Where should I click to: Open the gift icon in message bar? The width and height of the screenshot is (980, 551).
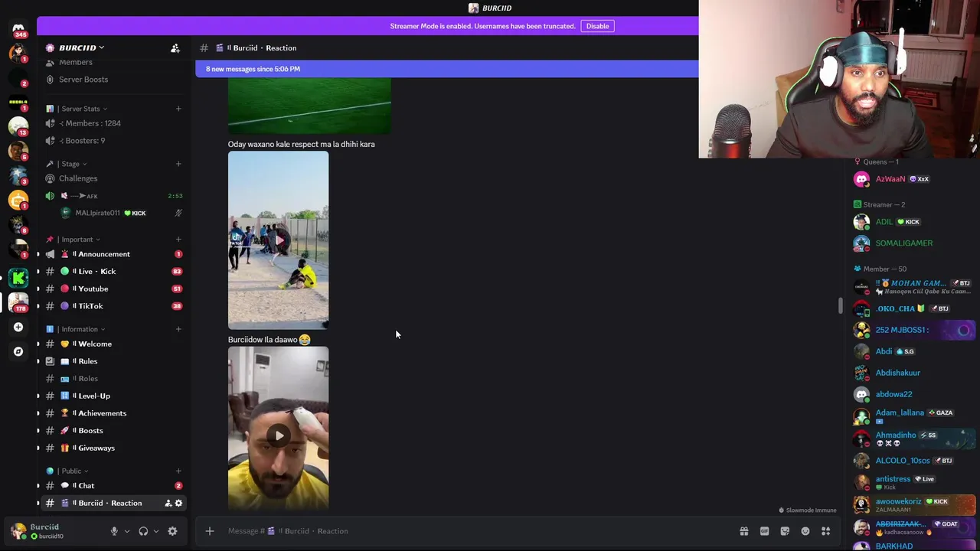(743, 531)
